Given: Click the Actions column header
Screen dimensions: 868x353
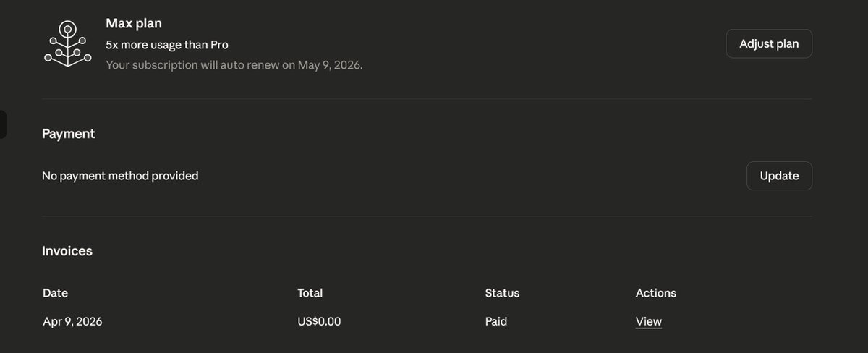Looking at the screenshot, I should click(656, 293).
